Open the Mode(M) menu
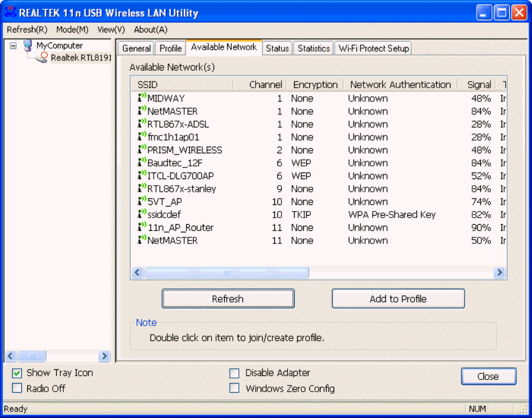Screen dimensions: 532x418 point(72,30)
